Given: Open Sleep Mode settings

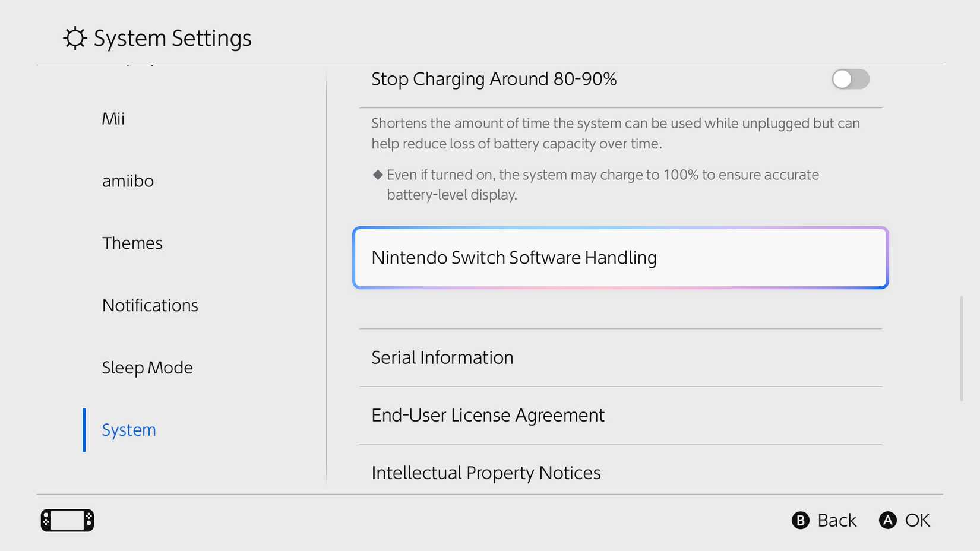Looking at the screenshot, I should click(147, 368).
